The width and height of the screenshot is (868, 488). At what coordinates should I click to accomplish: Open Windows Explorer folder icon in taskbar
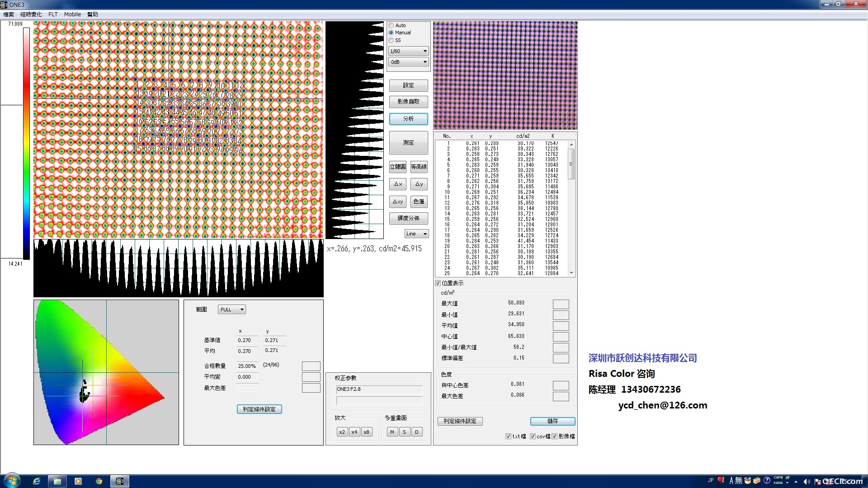pyautogui.click(x=57, y=481)
